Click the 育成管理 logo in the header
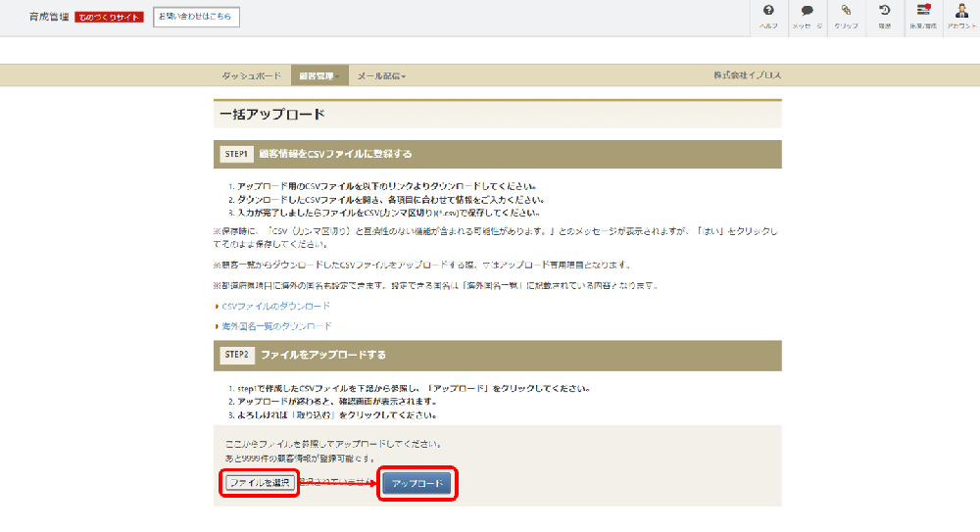This screenshot has height=532, width=980. [x=49, y=17]
